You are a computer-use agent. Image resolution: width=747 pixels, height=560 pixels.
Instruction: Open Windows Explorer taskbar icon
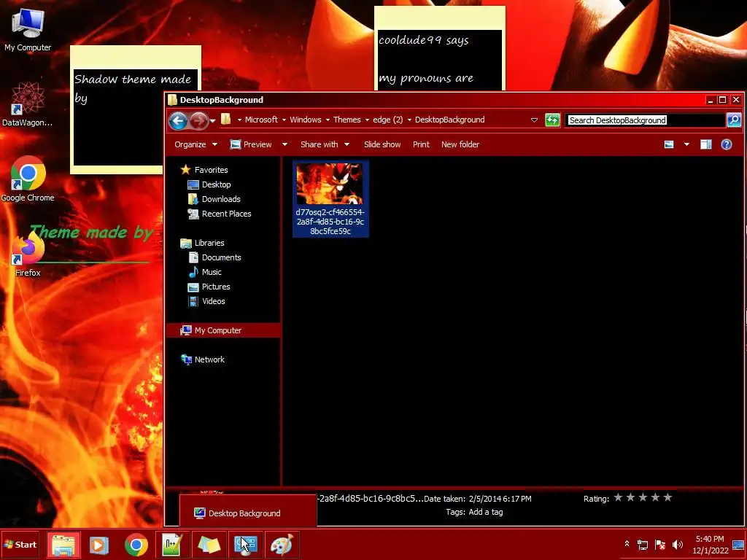click(x=63, y=545)
